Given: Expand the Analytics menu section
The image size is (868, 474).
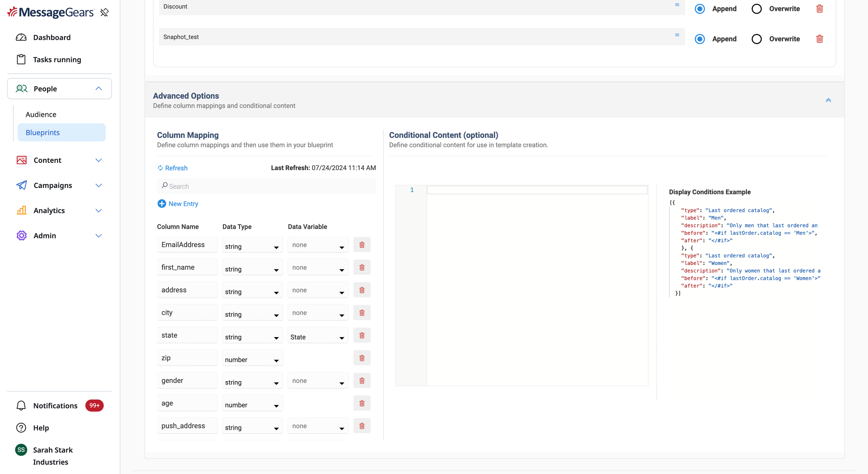Looking at the screenshot, I should [x=98, y=210].
